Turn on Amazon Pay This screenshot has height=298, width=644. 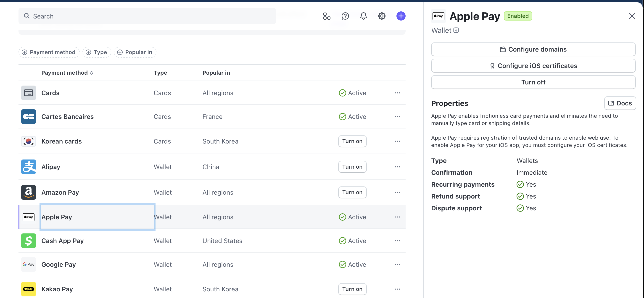point(352,192)
